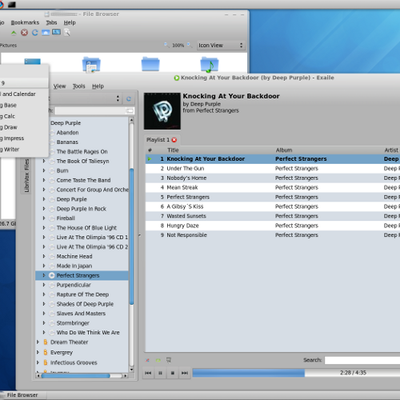Open the Help menu in Exaile
Viewport: 400px width, 400px height.
pyautogui.click(x=98, y=86)
